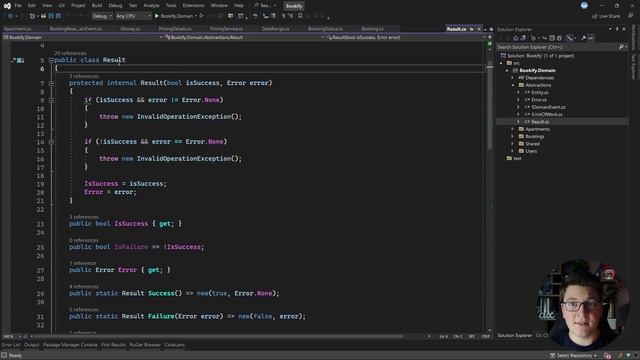Click the pin icon on Result.cs tab

(472, 29)
